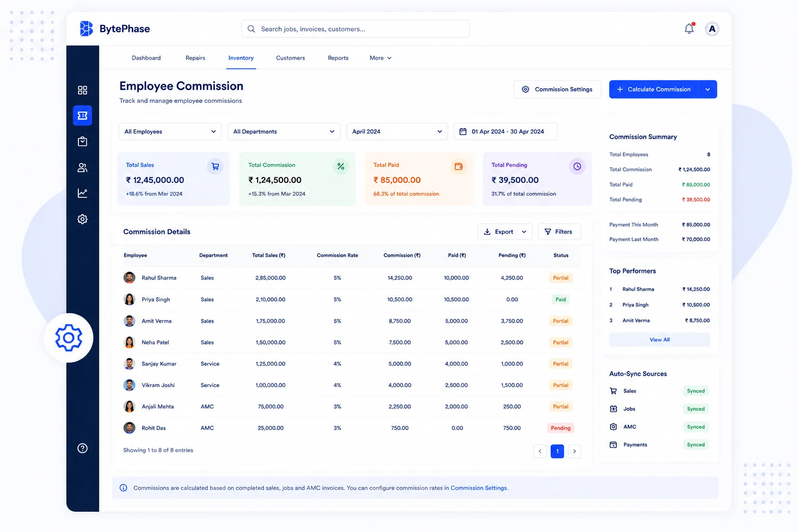
Task: Click employee name Vikram Joshi in the table
Action: [158, 385]
